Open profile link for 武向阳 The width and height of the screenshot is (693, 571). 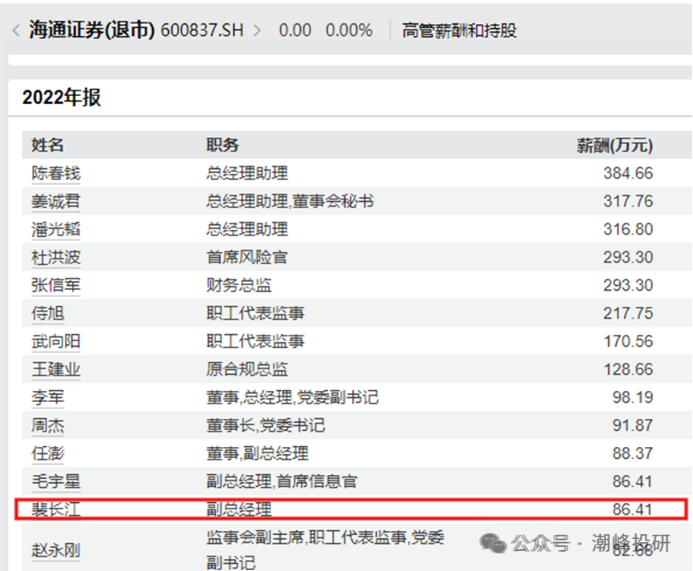[x=56, y=342]
